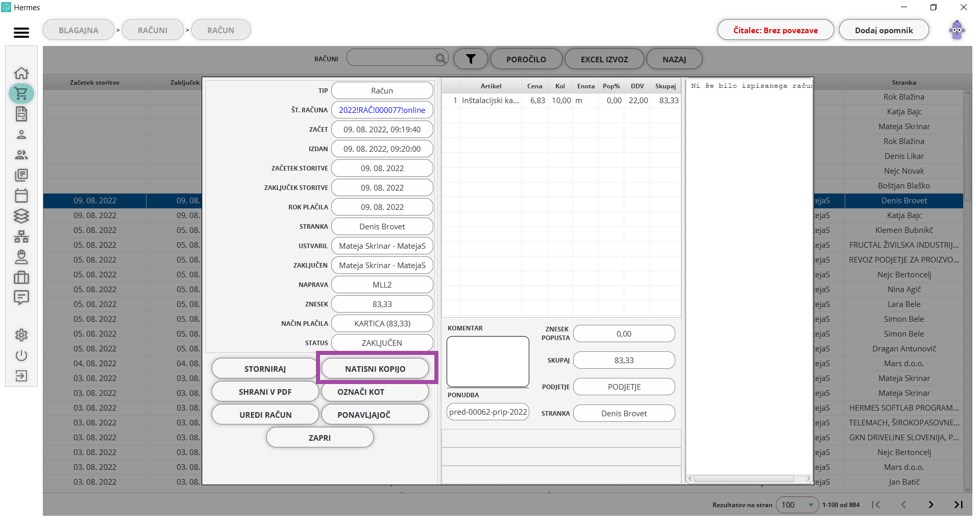This screenshot has width=980, height=525.
Task: Click the purple mascot avatar icon
Action: click(x=957, y=30)
